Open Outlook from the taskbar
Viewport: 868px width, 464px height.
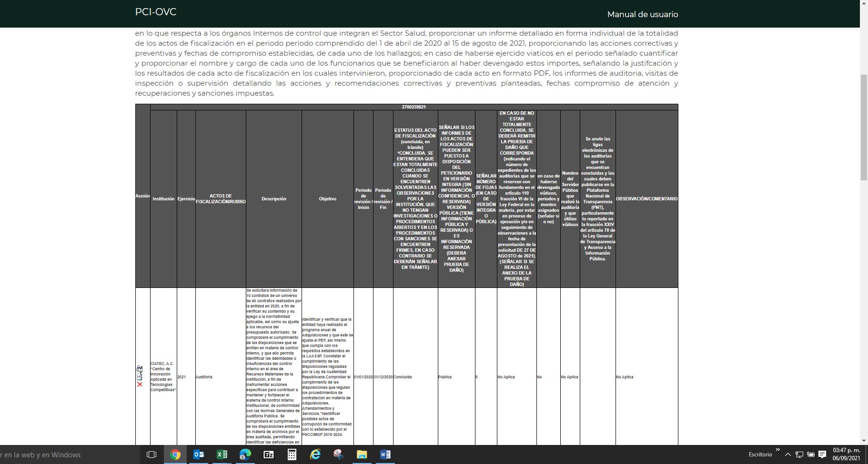pyautogui.click(x=199, y=454)
